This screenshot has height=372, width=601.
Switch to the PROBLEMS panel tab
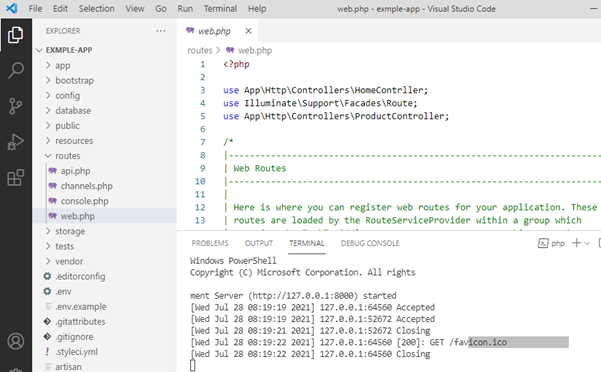point(210,243)
